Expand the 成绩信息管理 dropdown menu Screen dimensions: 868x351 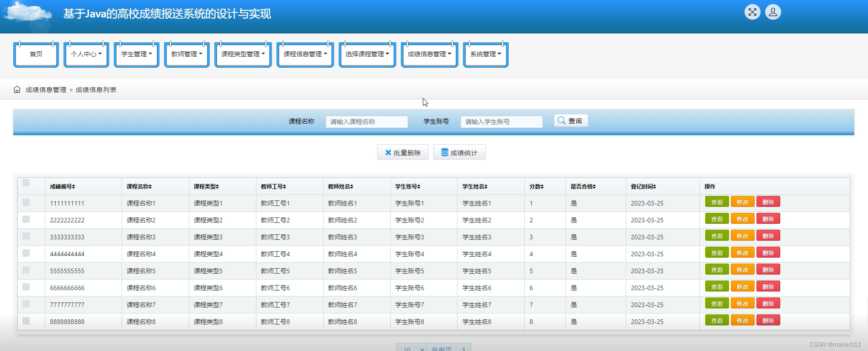coord(430,54)
